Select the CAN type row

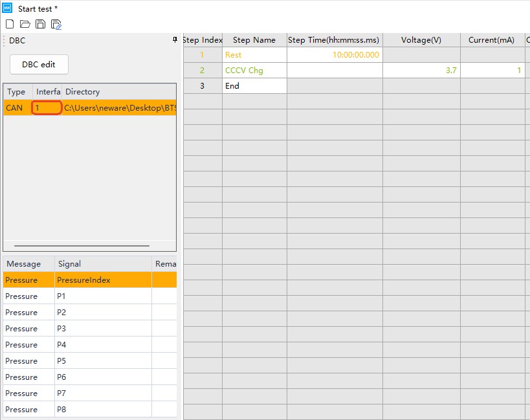click(x=16, y=108)
